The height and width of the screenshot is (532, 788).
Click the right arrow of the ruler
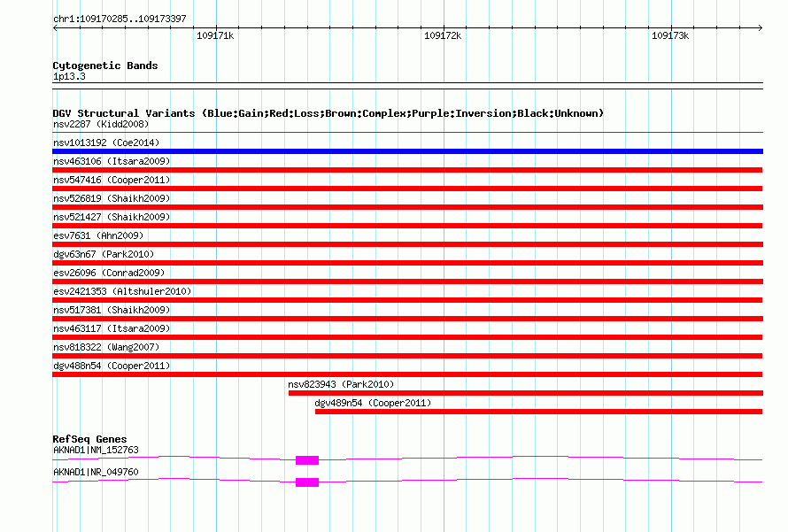tap(760, 27)
